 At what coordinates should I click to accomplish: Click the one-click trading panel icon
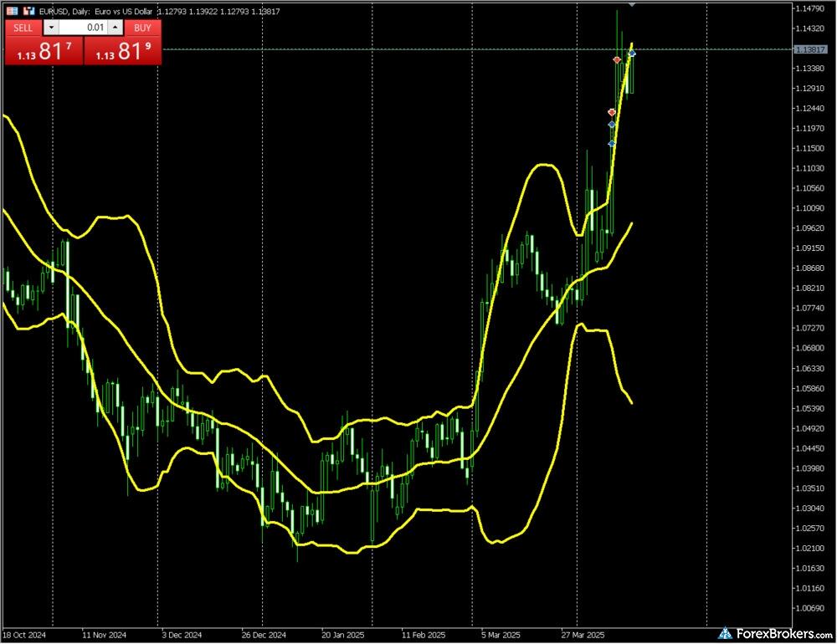click(10, 11)
